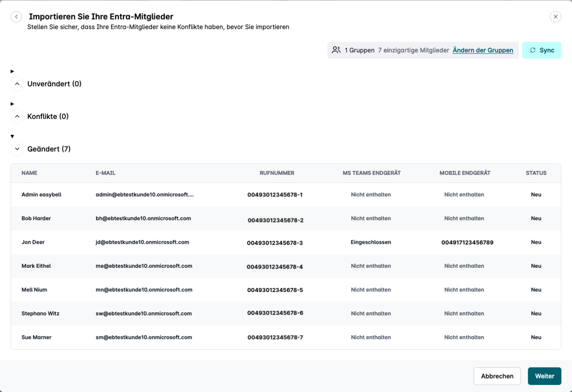Screen dimensions: 572x392
Task: Expand the Konflikte (0) section chevron
Action: tap(17, 117)
